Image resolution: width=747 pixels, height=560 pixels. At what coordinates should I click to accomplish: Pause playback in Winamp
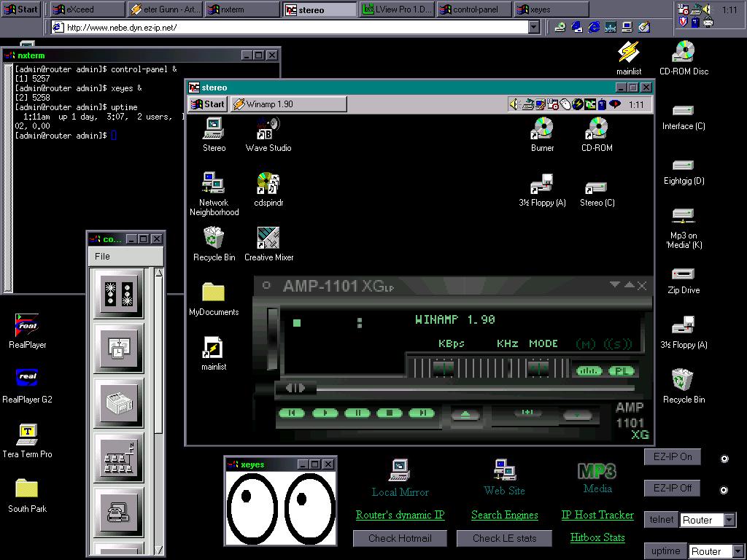tap(357, 413)
